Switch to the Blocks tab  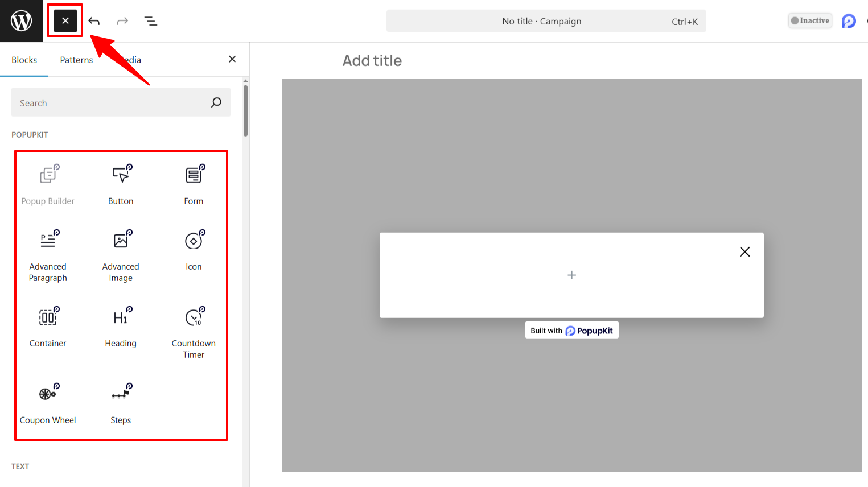coord(24,60)
